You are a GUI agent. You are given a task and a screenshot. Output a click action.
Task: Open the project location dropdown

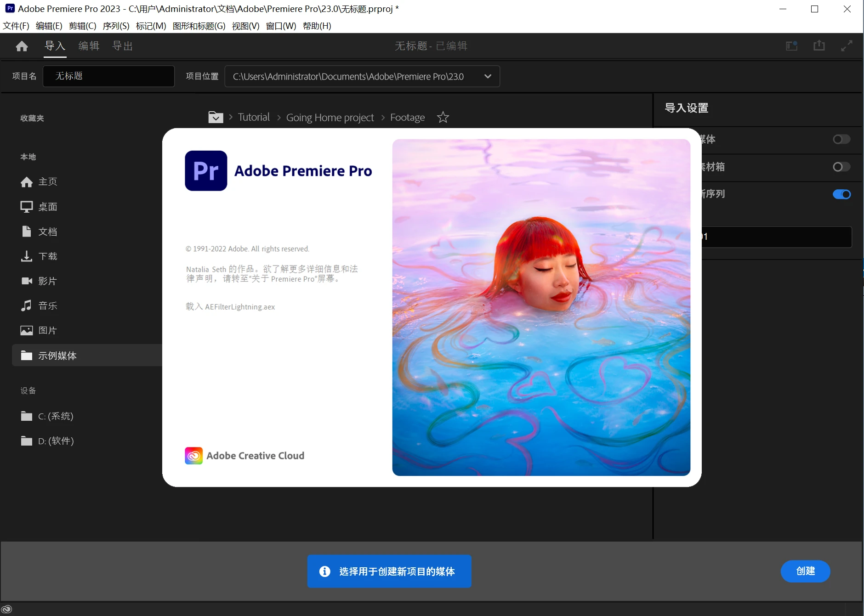tap(488, 76)
